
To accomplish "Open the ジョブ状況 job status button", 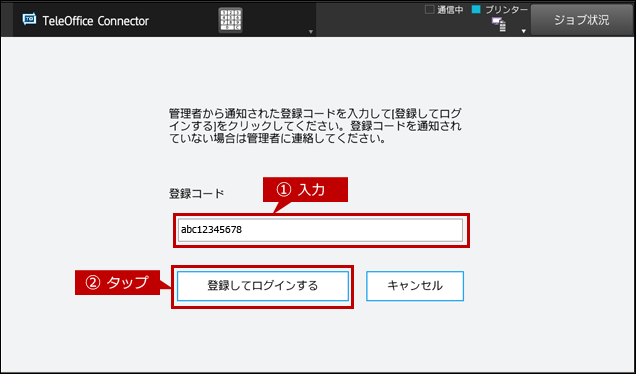I will [582, 20].
